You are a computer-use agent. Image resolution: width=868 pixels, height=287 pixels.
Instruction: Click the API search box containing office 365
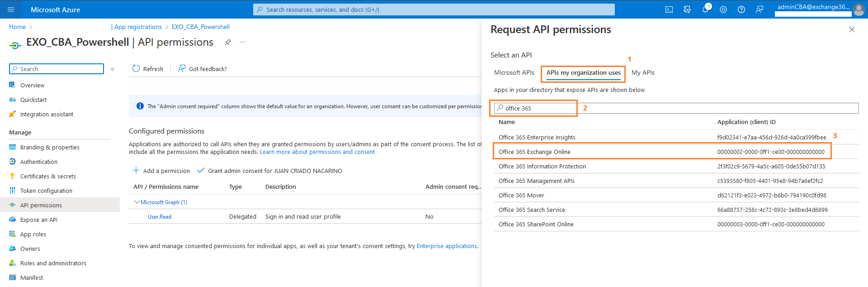tap(676, 108)
